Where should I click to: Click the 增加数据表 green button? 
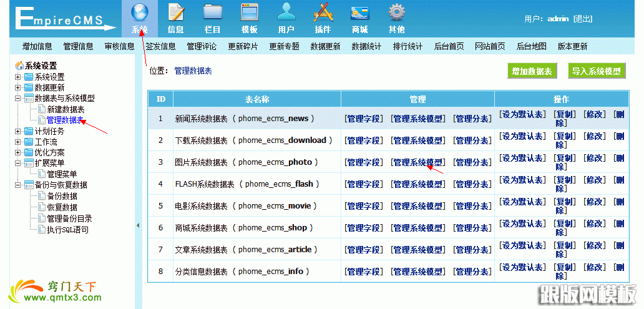pos(532,71)
